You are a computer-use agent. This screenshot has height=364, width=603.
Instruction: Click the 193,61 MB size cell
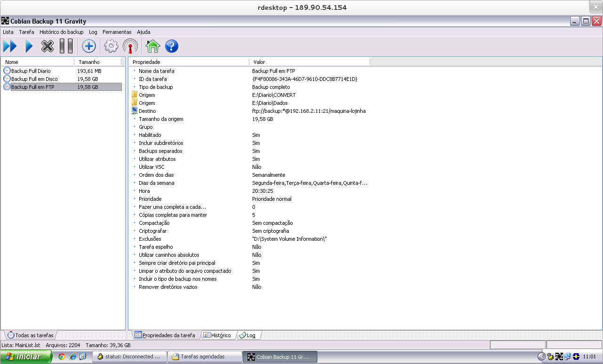[89, 71]
